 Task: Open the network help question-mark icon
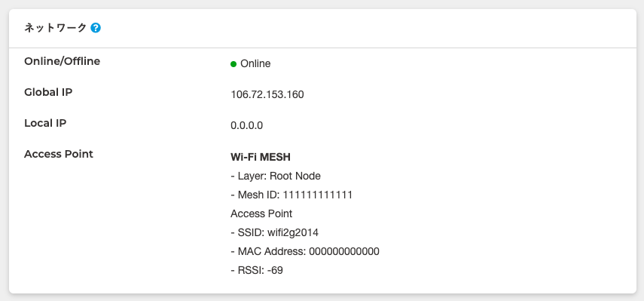[96, 28]
